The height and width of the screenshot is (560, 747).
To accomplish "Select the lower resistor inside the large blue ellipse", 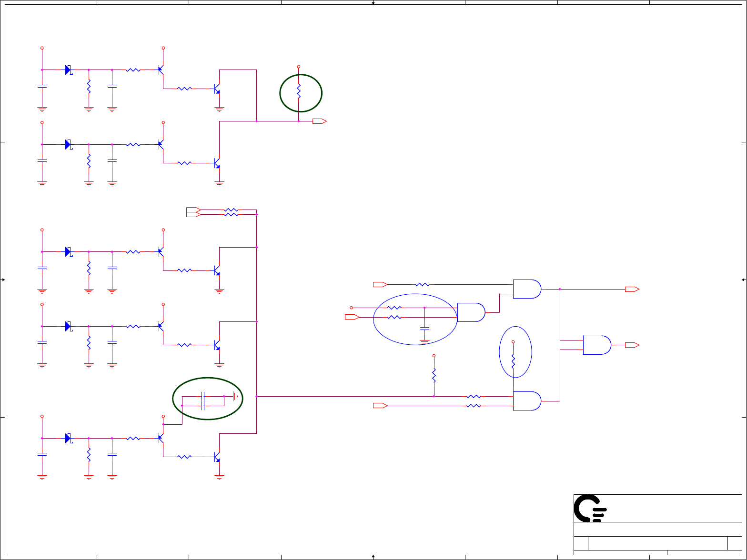I will [394, 317].
